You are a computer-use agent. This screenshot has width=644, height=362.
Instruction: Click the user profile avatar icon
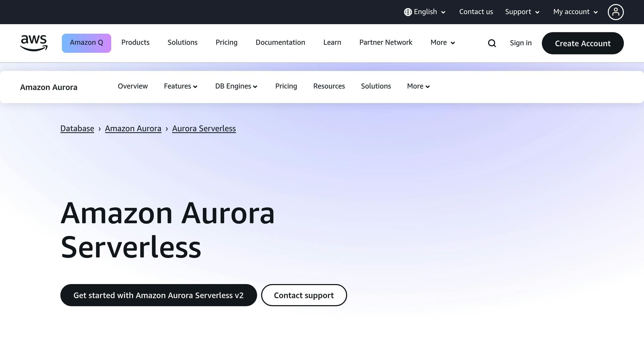[x=615, y=12]
